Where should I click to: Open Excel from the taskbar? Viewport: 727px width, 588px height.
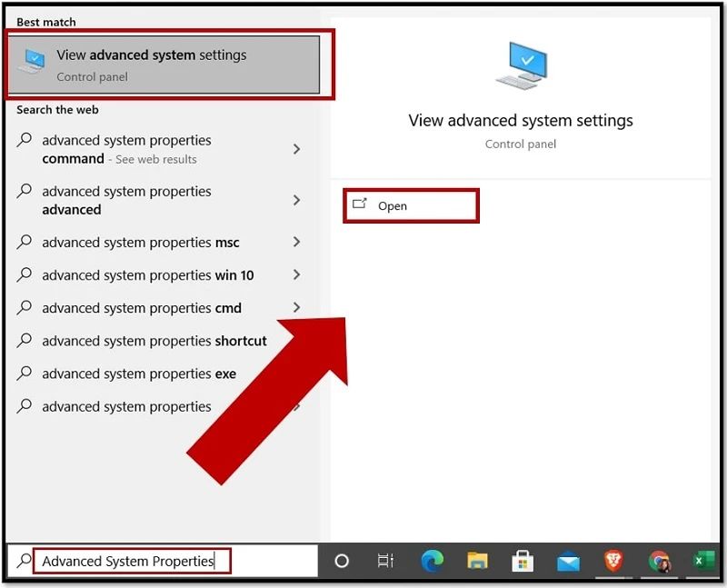pyautogui.click(x=703, y=561)
